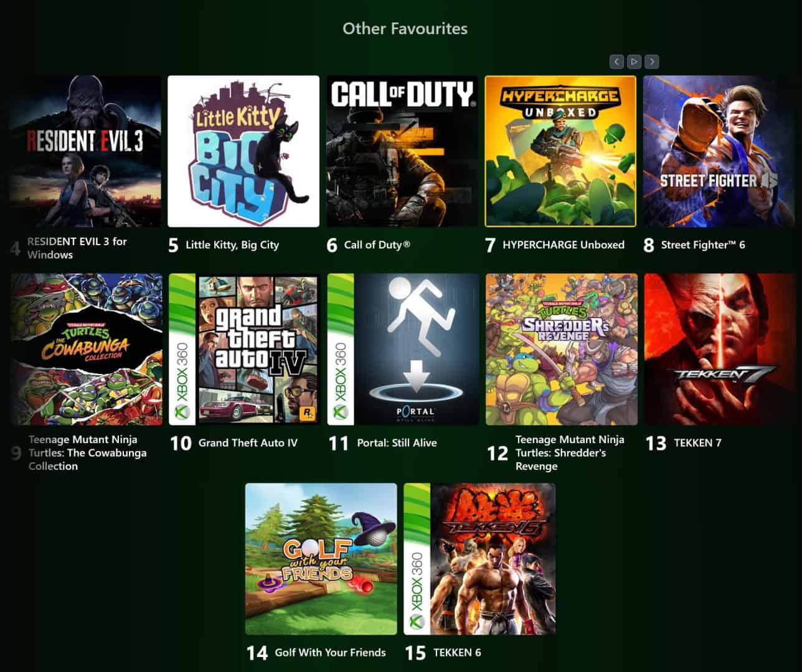Open the Resident Evil 3 cover art
Screen dimensions: 802x672
tap(85, 151)
